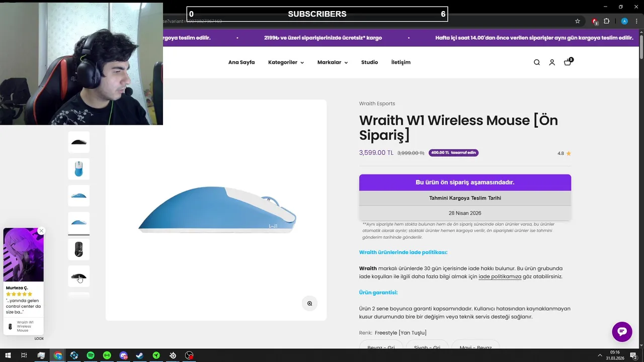Image resolution: width=644 pixels, height=362 pixels.
Task: Open the taskbar clock showing 05:16
Action: pos(615,355)
